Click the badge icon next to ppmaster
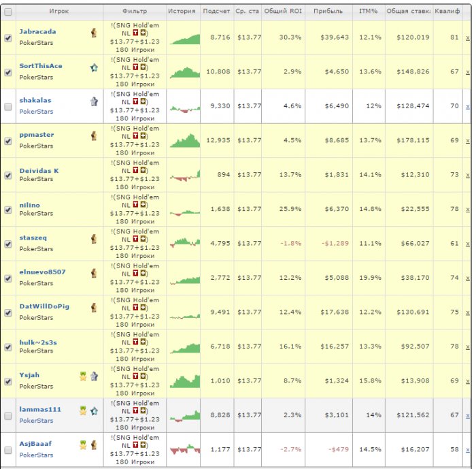Image resolution: width=476 pixels, height=469 pixels. pos(94,135)
